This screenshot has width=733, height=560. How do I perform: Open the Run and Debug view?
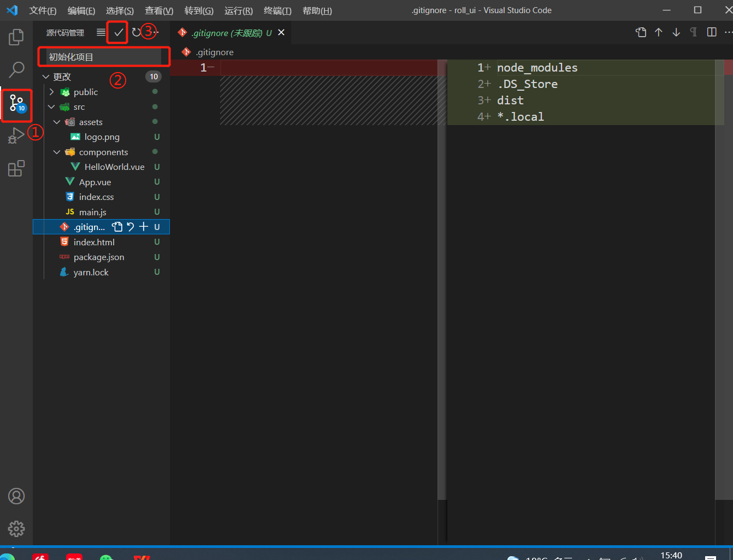pos(16,135)
